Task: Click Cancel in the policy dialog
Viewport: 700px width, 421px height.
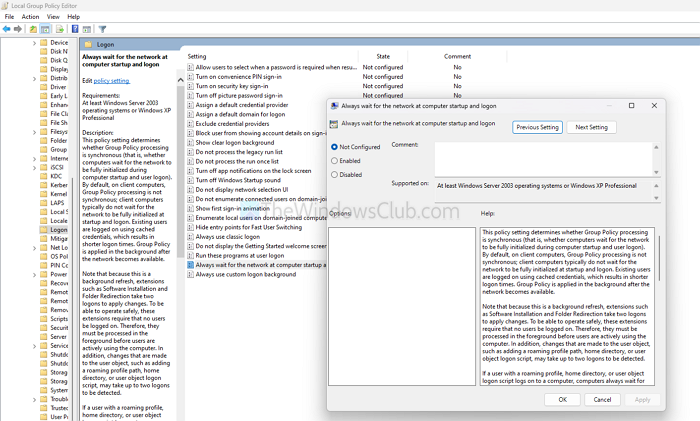Action: [x=602, y=400]
